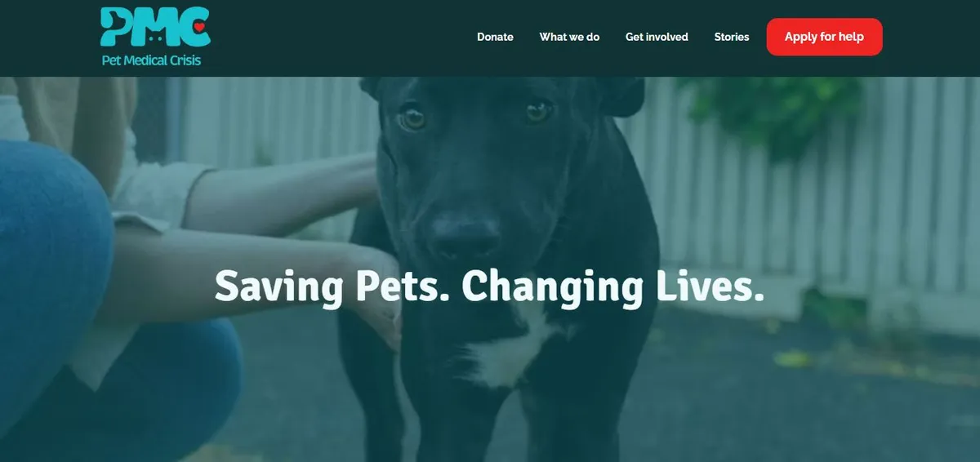
Task: Click the PMC logo in the header
Action: coord(155,37)
